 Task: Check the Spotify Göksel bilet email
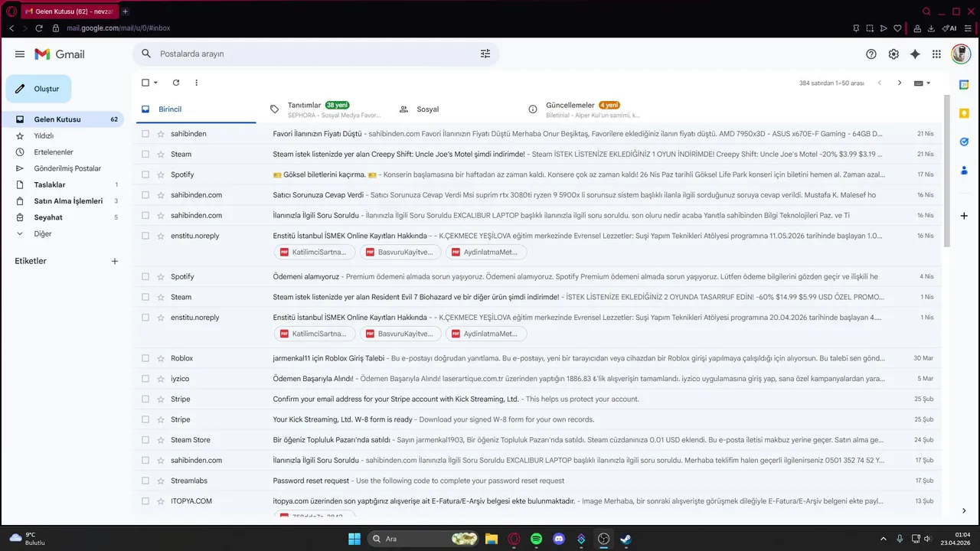[145, 174]
